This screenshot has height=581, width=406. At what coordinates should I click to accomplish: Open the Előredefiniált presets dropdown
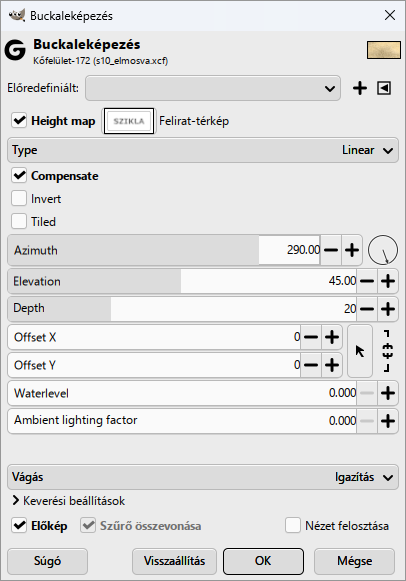(x=213, y=88)
